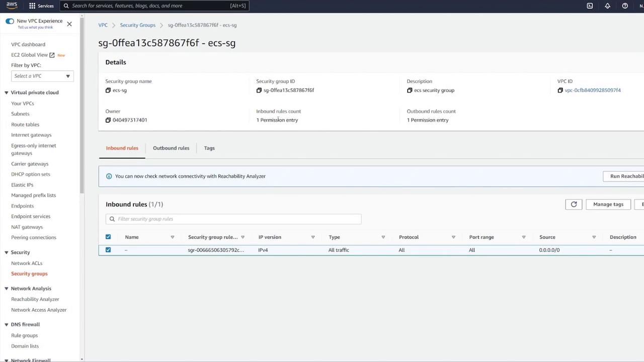The height and width of the screenshot is (362, 644).
Task: Open the VPC ID link
Action: (592, 90)
